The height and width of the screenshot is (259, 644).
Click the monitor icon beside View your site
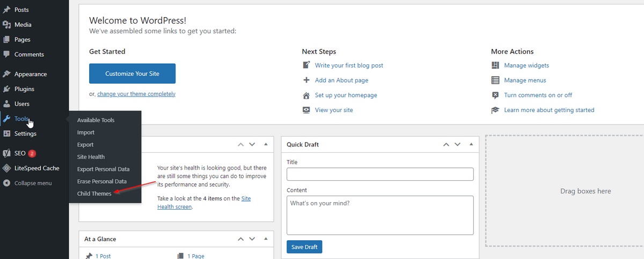[x=306, y=110]
